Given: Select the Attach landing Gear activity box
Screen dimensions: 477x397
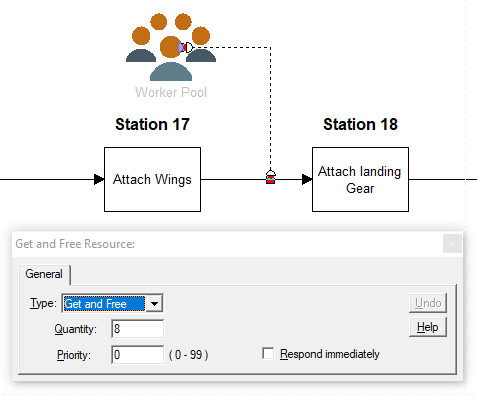Looking at the screenshot, I should [x=360, y=179].
